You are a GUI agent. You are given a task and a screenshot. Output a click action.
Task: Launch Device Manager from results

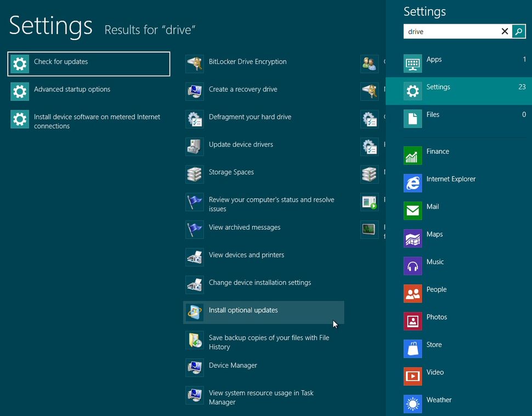tap(233, 365)
